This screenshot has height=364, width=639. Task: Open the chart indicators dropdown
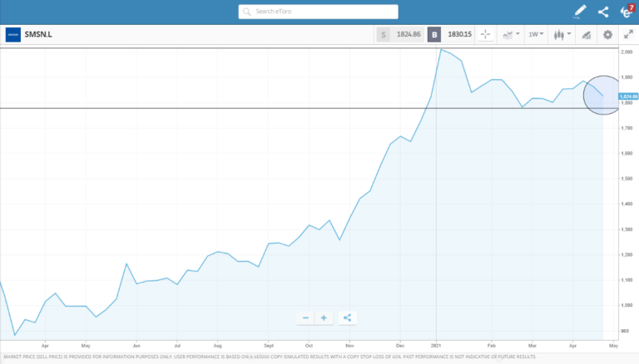click(x=510, y=35)
